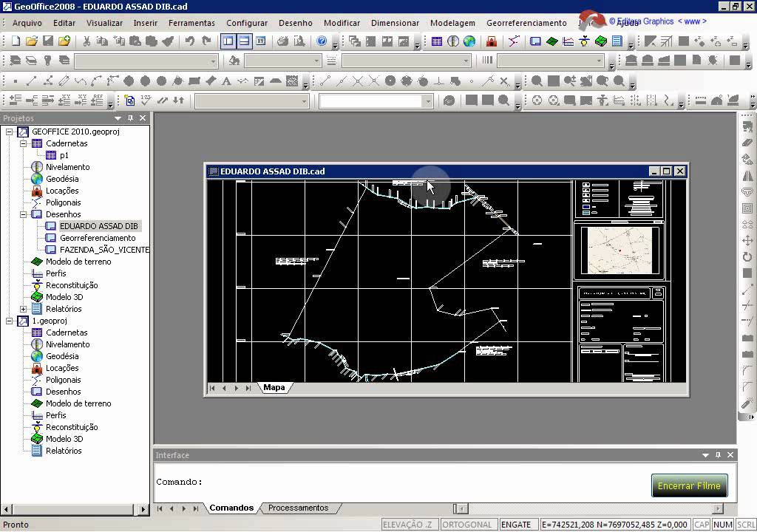Viewport: 757px width, 532px height.
Task: Click the location map thumbnail in drawing
Action: pyautogui.click(x=620, y=251)
